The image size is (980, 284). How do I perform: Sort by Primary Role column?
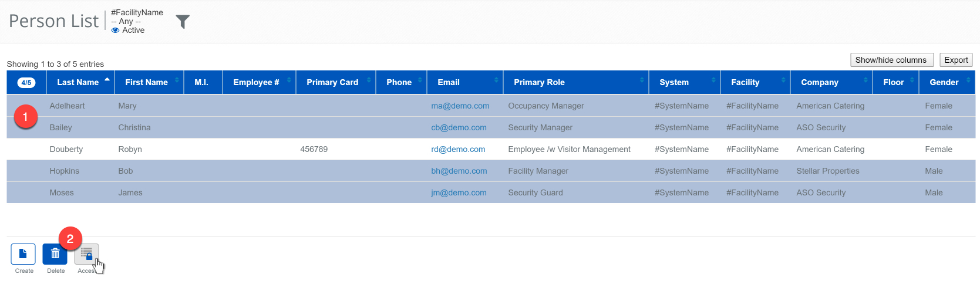tap(539, 83)
